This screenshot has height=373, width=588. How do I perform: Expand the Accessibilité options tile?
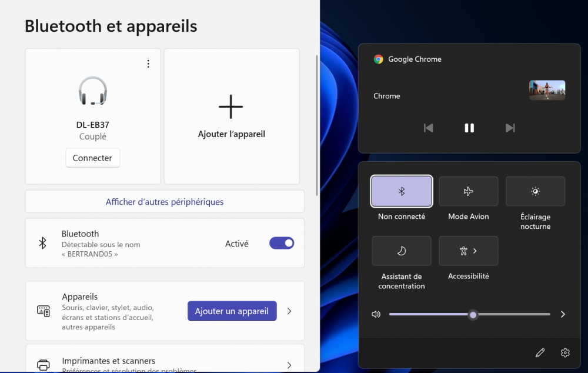(x=468, y=251)
